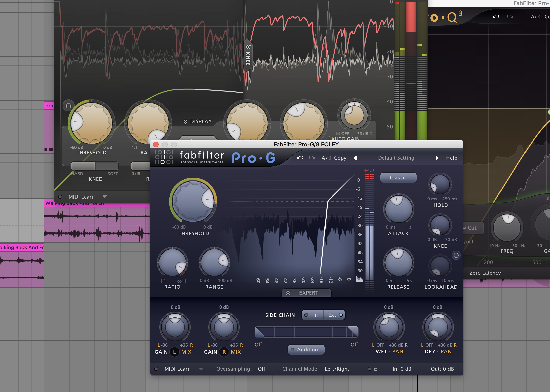Click the Hard/Soft KNEE slider on the compressor

coord(95,166)
